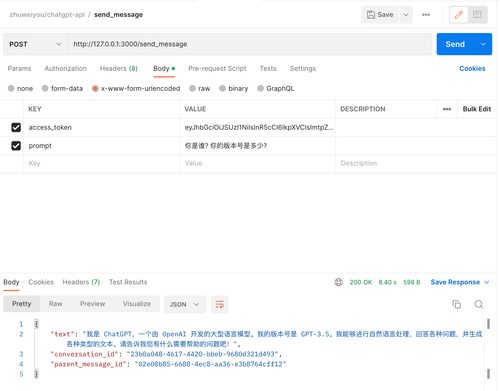500x391 pixels.
Task: Click the prompt value cell
Action: point(257,146)
